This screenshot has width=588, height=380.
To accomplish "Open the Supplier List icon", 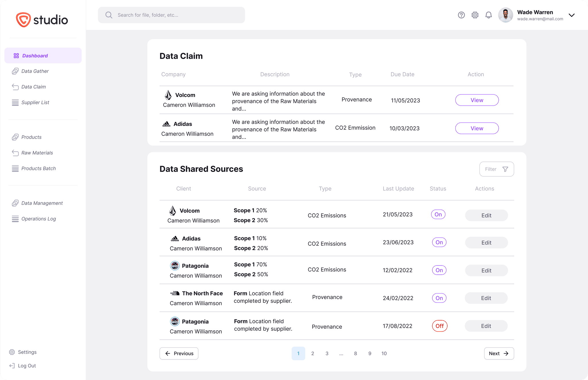I will (16, 102).
